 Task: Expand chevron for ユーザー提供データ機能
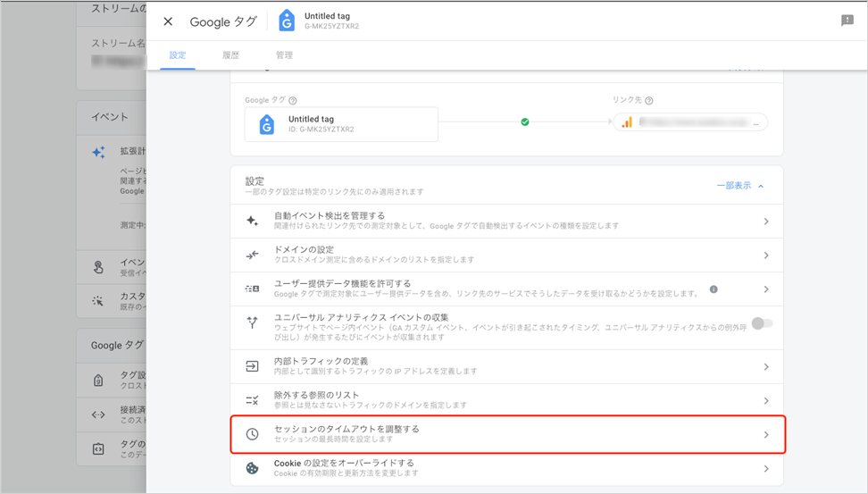pyautogui.click(x=766, y=289)
